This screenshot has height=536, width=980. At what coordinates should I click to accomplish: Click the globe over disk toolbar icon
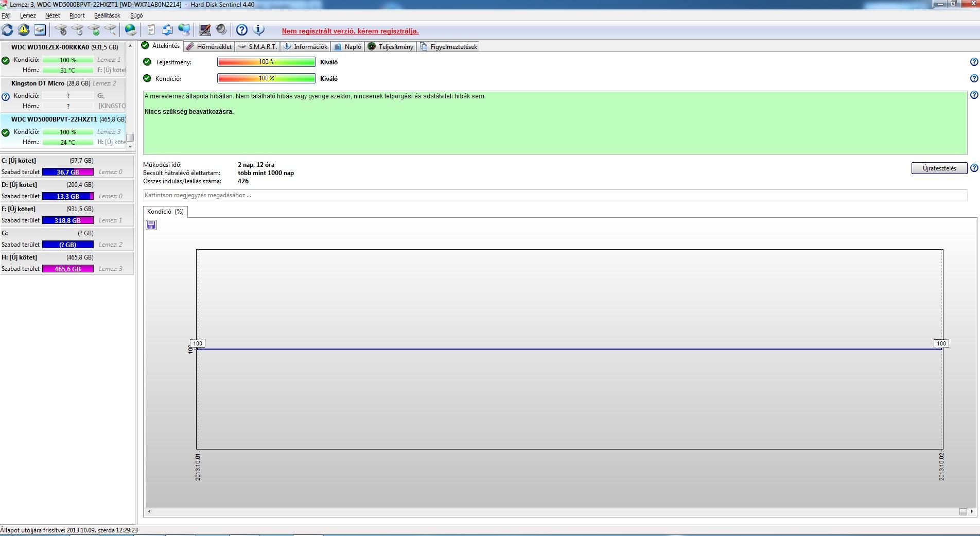coord(131,30)
